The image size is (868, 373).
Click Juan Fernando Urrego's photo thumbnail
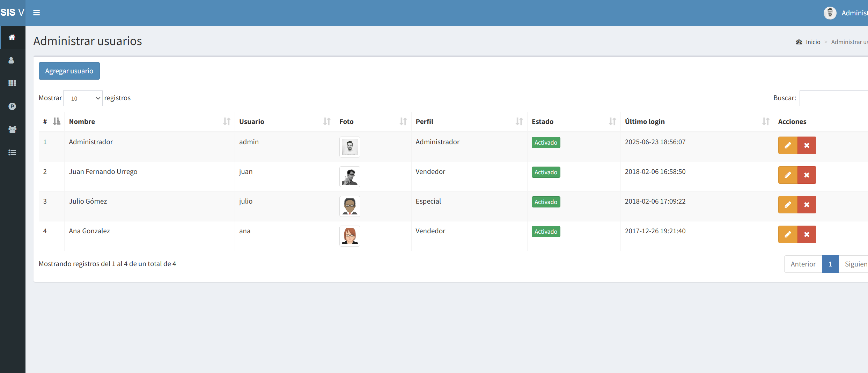point(350,177)
